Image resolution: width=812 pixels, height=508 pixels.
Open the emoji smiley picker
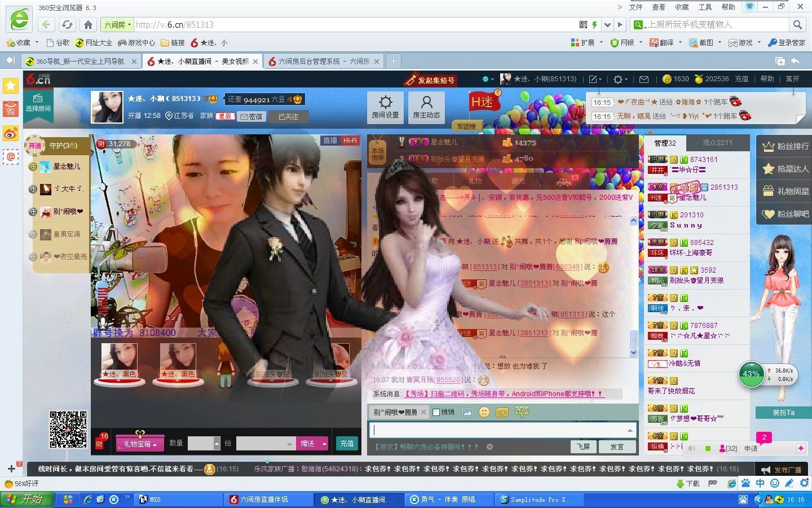click(484, 412)
